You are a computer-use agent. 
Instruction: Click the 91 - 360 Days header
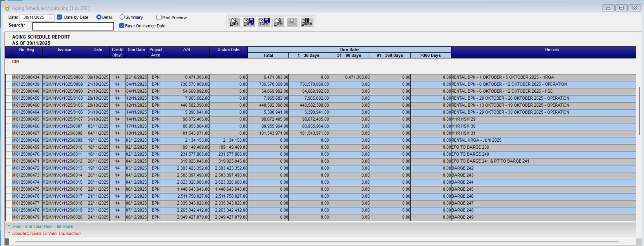click(x=390, y=55)
